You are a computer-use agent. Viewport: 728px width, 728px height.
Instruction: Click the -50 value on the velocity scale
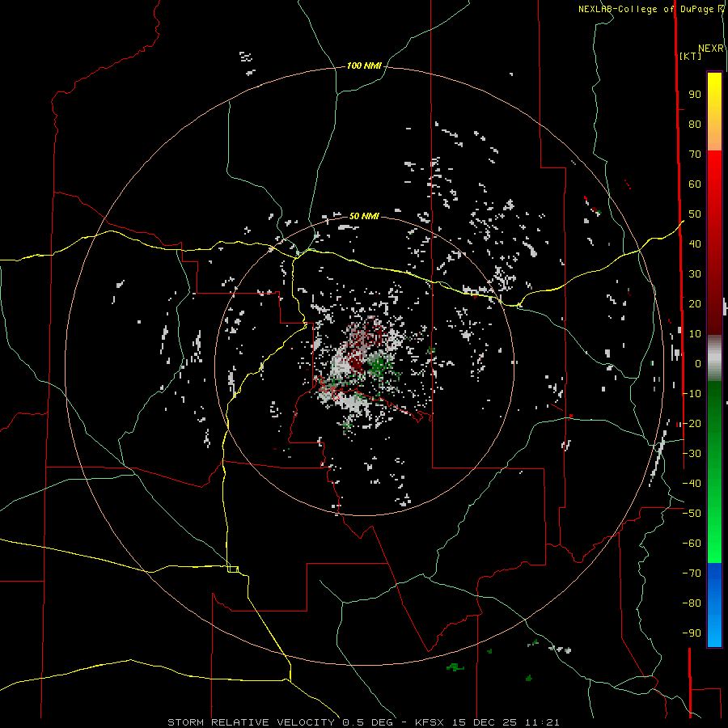[x=692, y=514]
